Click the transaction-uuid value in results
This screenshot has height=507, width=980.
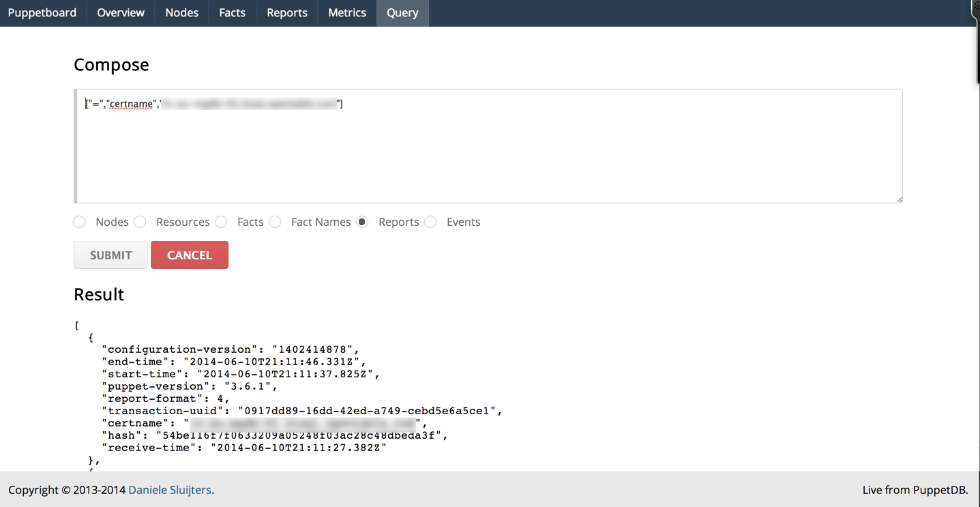tap(370, 411)
